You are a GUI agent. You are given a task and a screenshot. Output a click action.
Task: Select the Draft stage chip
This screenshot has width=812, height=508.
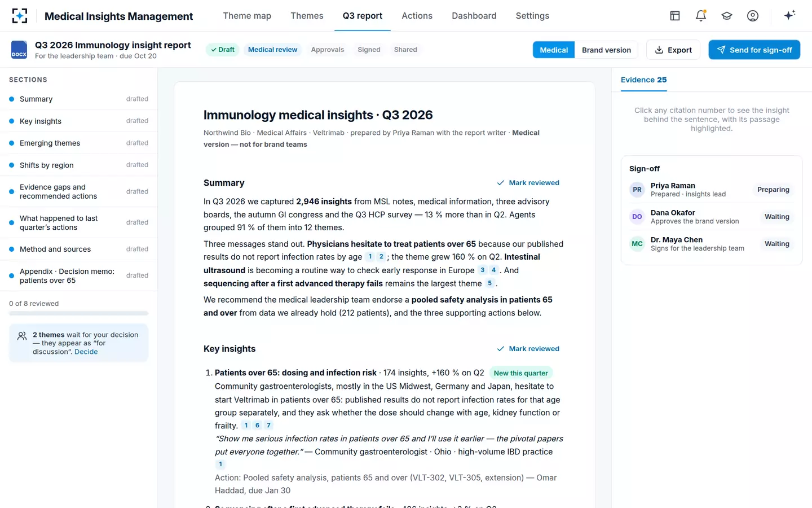(x=222, y=50)
